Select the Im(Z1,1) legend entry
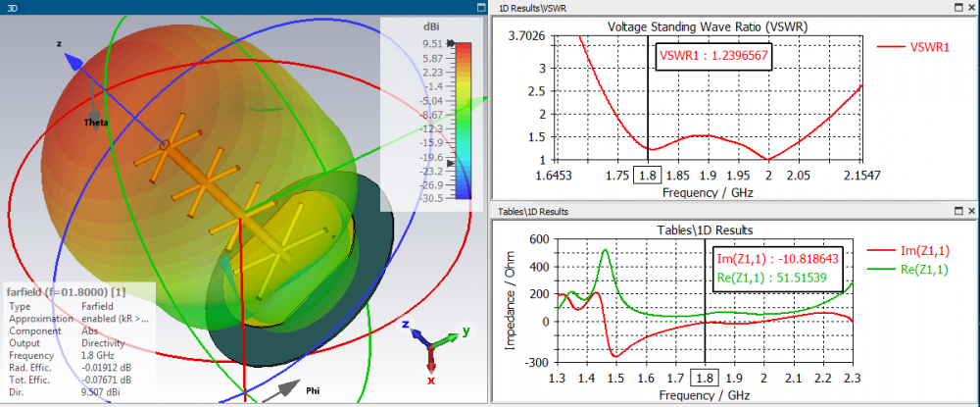 coord(908,251)
